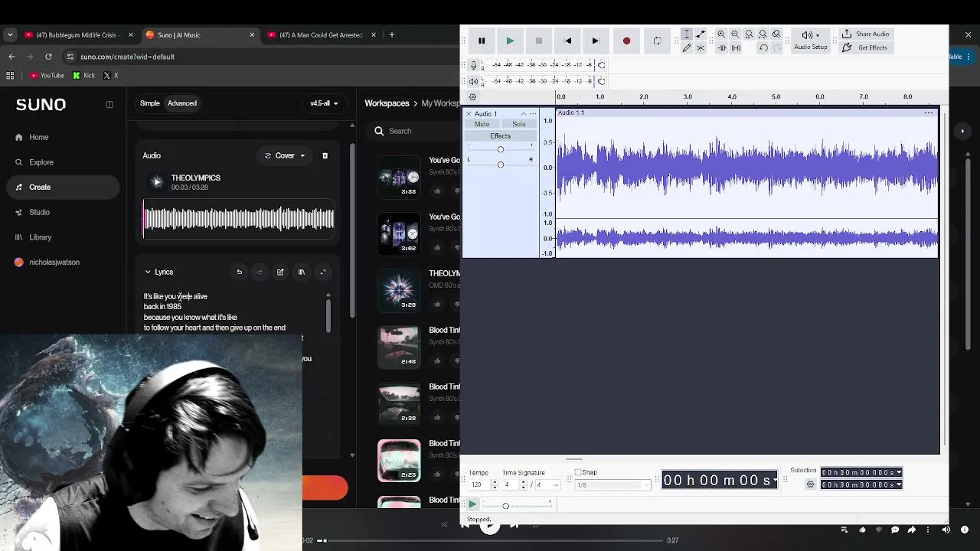Solo the Audio 1 track
Viewport: 980px width, 551px height.
click(x=519, y=124)
